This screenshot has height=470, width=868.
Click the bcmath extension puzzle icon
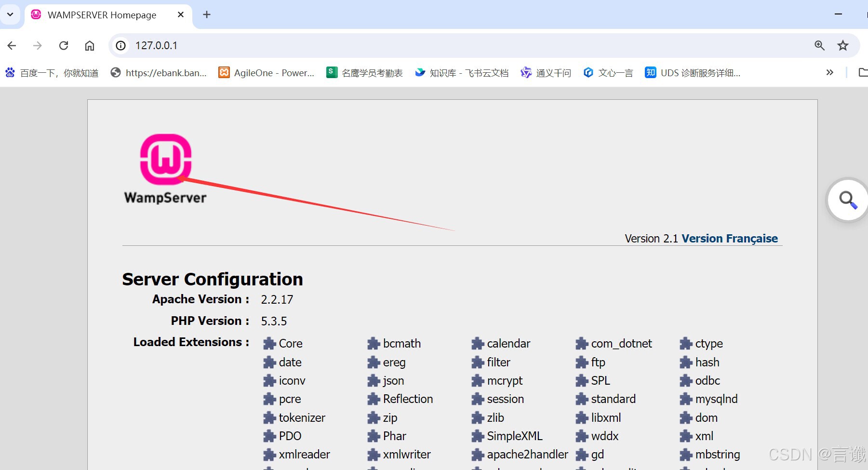coord(374,344)
